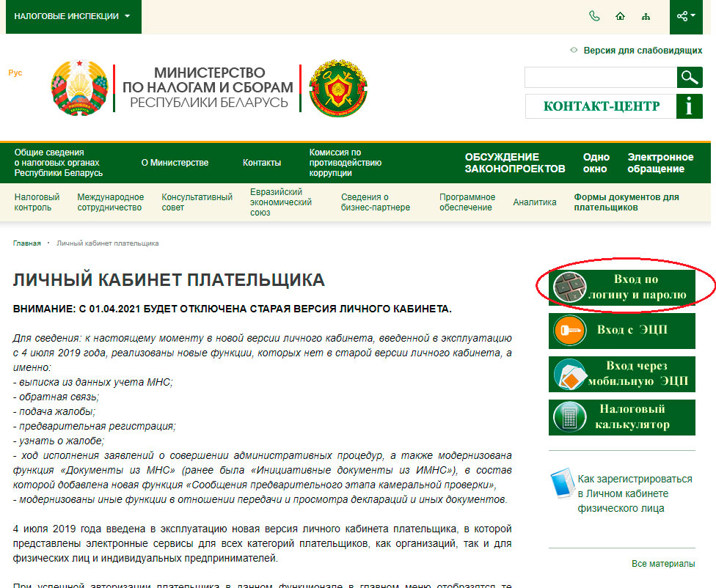Screen dimensions: 716x588
Task: Open Налоговый контроль submenu item
Action: click(37, 202)
